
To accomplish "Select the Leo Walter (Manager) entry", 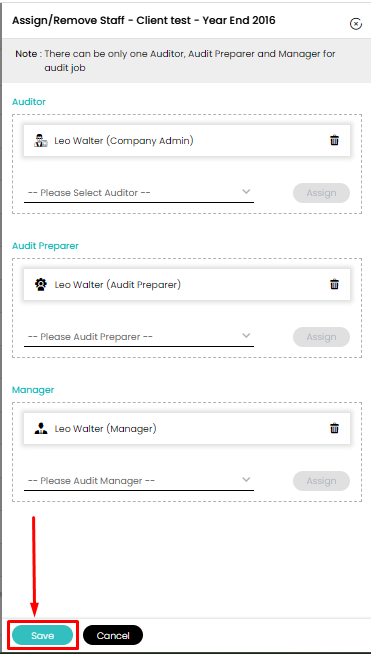I will (x=187, y=428).
